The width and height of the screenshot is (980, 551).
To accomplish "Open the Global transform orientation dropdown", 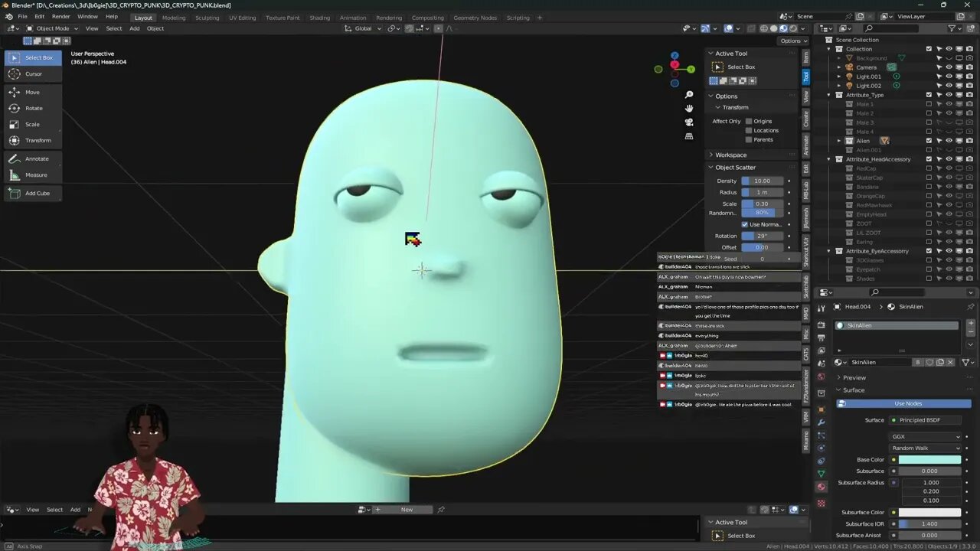I will point(362,28).
